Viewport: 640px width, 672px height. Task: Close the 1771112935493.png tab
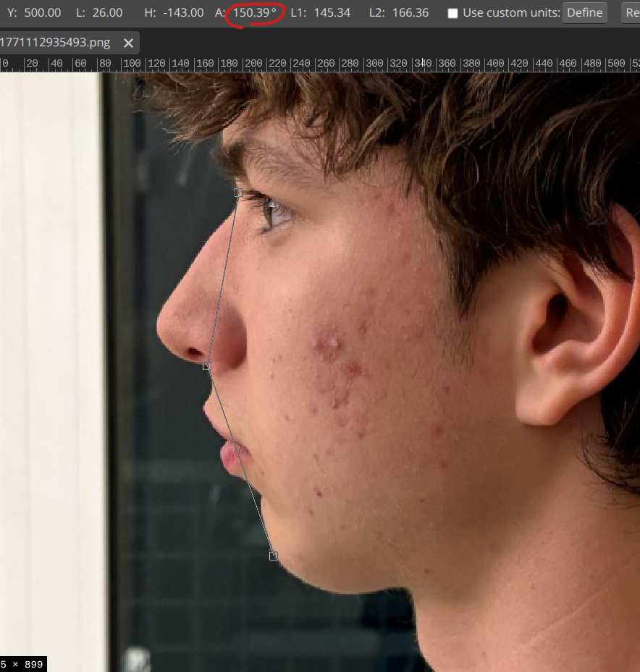(128, 43)
